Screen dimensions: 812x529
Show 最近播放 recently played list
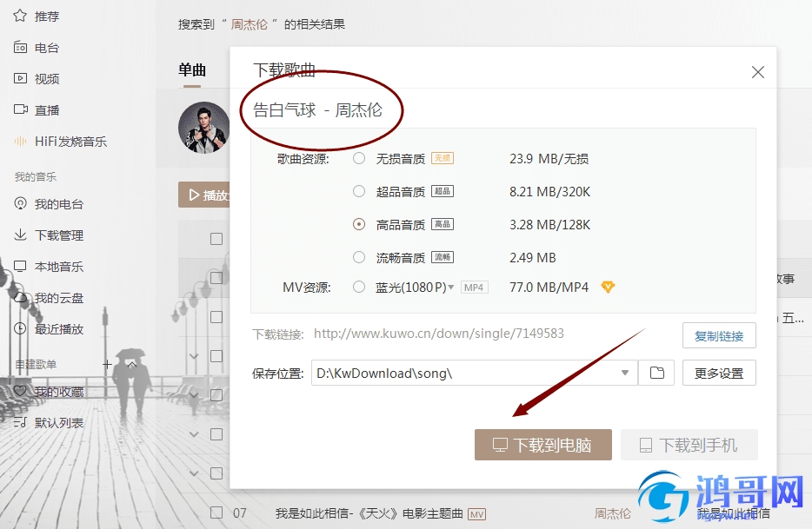[48, 329]
